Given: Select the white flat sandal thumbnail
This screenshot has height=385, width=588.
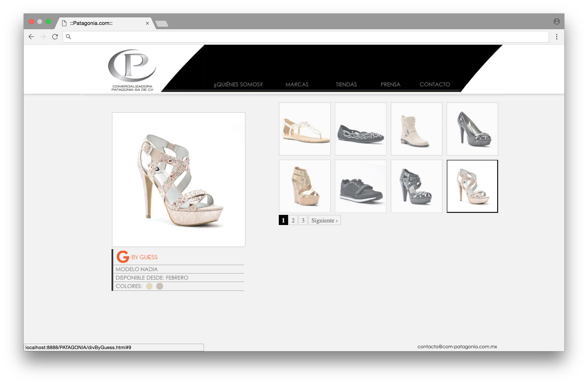Looking at the screenshot, I should click(x=305, y=129).
